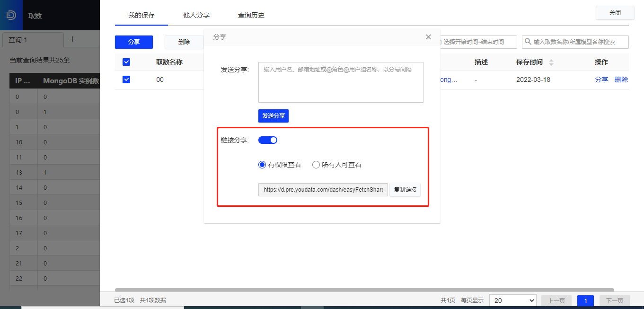Switch to the 查询历史 tab
Image resolution: width=644 pixels, height=309 pixels.
click(251, 15)
